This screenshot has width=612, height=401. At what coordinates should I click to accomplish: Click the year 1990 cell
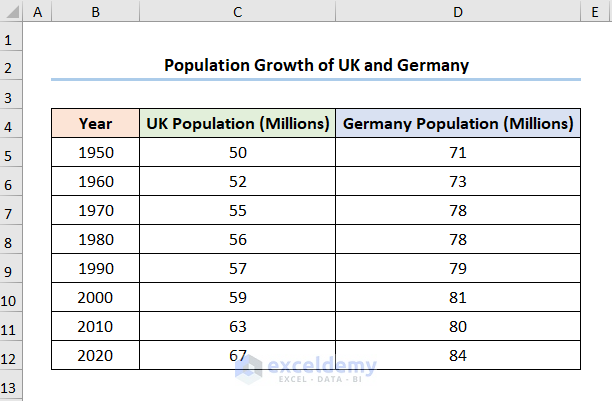pos(95,270)
